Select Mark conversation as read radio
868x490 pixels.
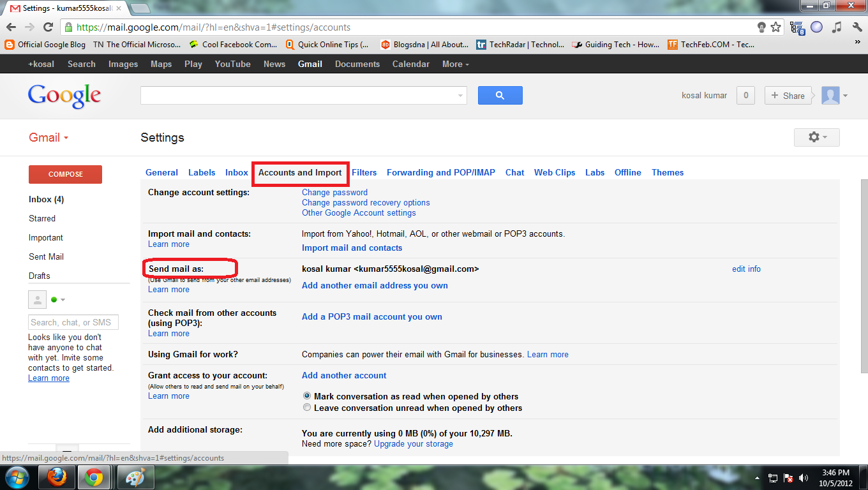click(x=307, y=396)
